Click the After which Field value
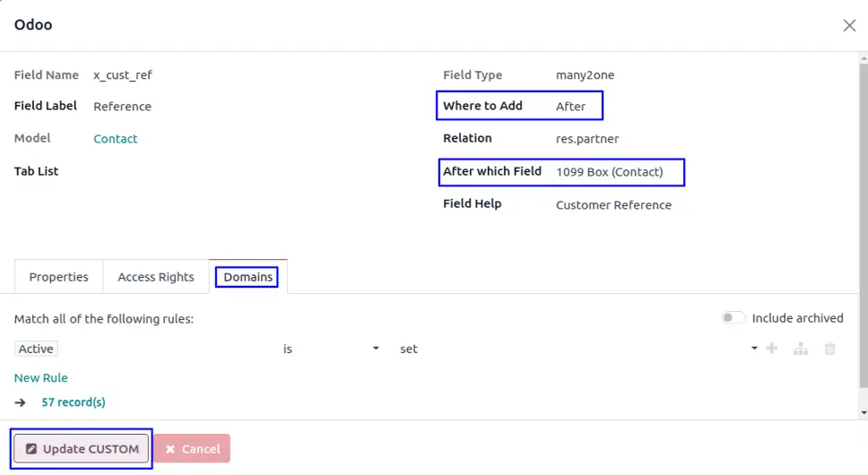Viewport: 868px width, 475px height. 610,172
